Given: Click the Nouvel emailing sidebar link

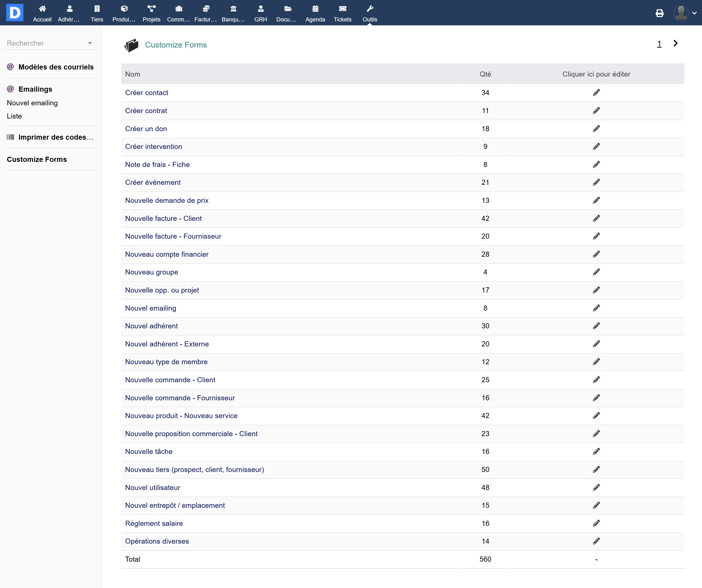Looking at the screenshot, I should pyautogui.click(x=32, y=103).
